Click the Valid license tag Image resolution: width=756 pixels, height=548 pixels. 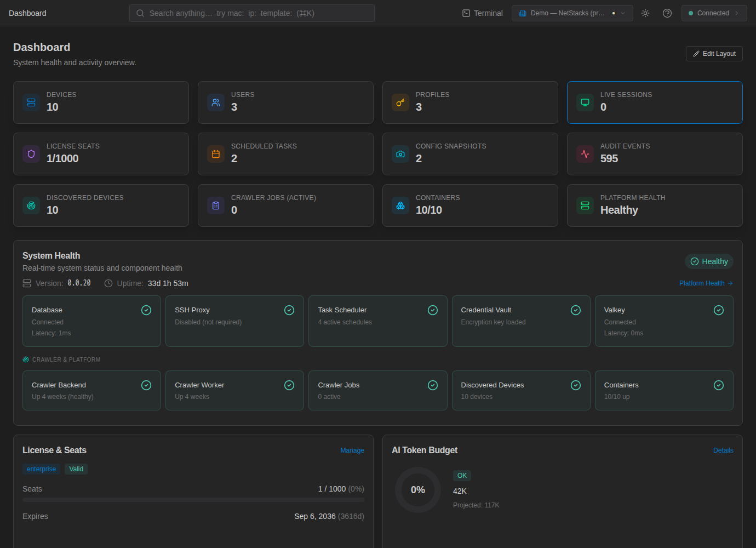pyautogui.click(x=76, y=469)
